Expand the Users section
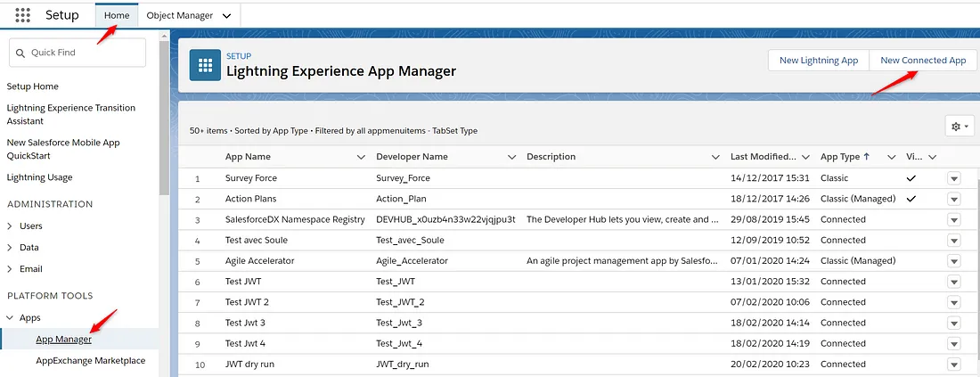Screen dimensions: 980x377 coord(10,226)
